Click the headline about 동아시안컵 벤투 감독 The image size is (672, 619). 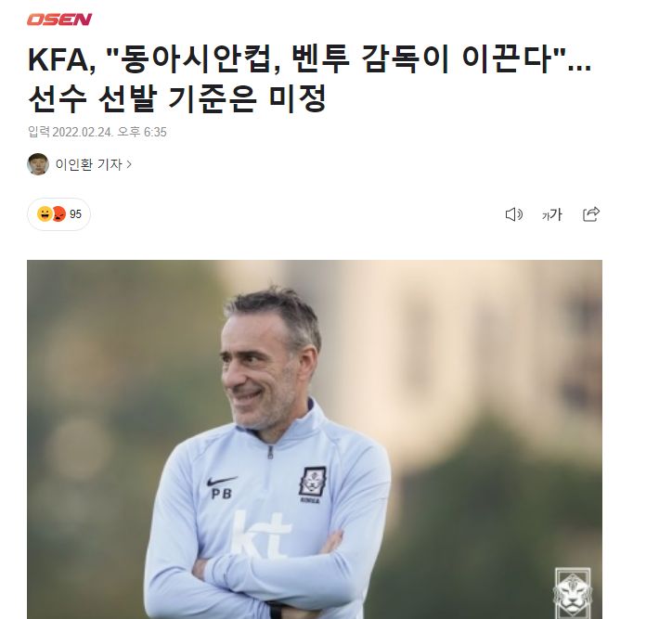(309, 59)
